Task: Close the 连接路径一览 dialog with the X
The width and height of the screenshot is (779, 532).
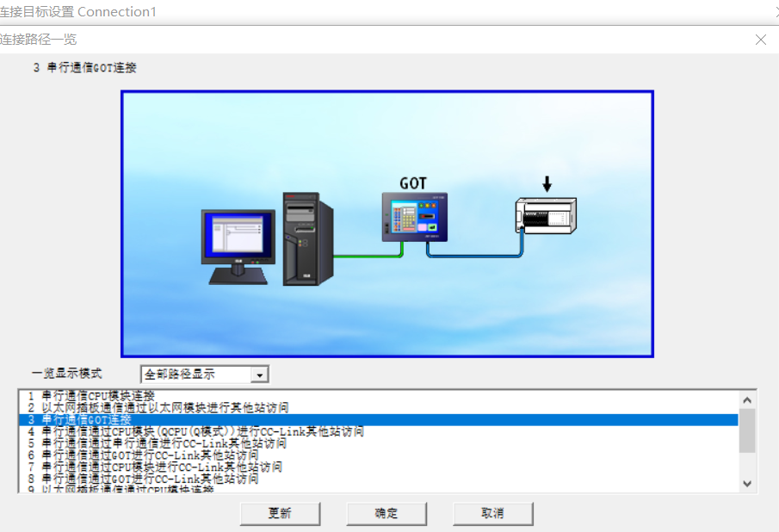Action: pyautogui.click(x=760, y=40)
